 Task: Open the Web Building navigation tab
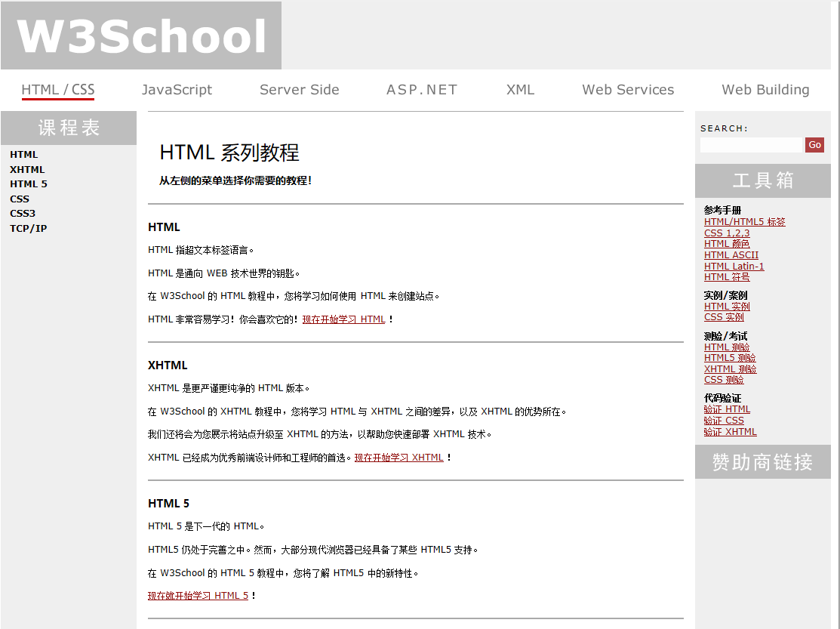tap(765, 89)
